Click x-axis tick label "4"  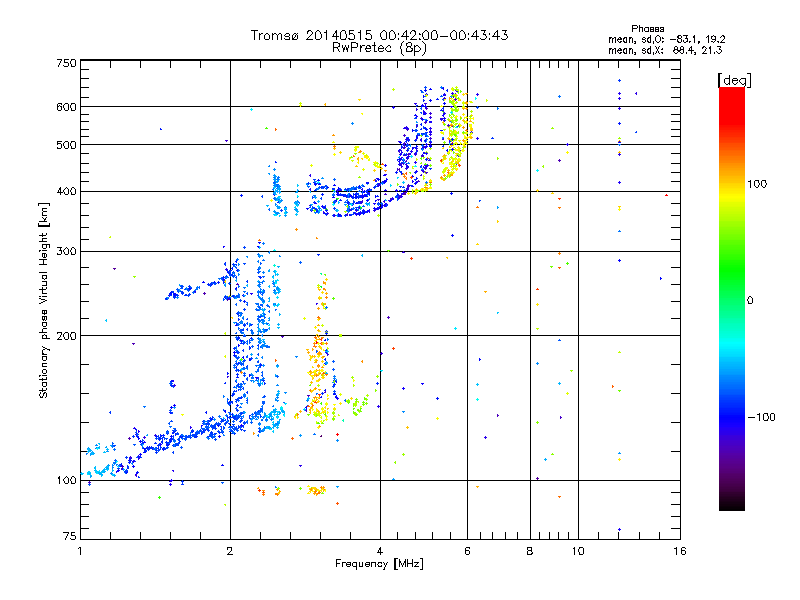click(x=380, y=551)
